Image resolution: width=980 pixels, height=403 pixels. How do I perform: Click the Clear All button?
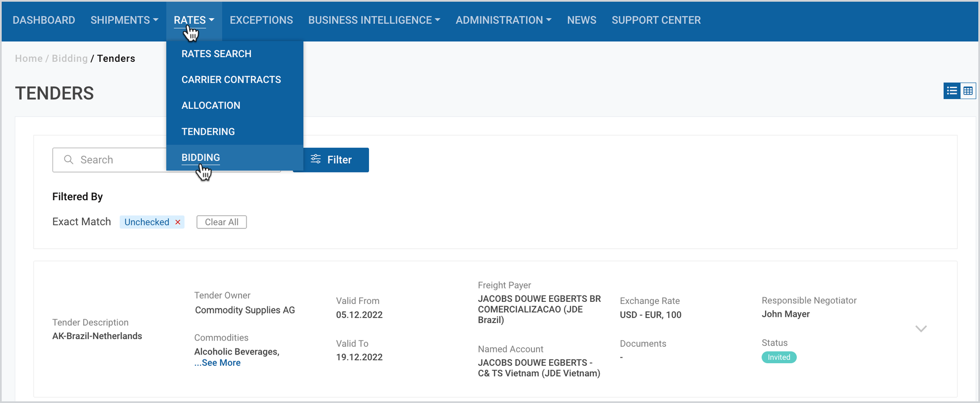click(222, 222)
